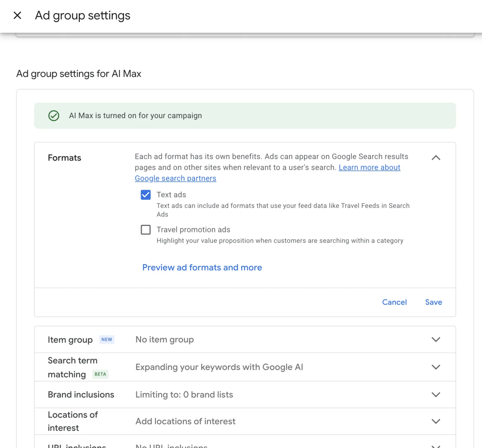The image size is (482, 448).
Task: Open Preview ad formats and more
Action: coord(202,268)
